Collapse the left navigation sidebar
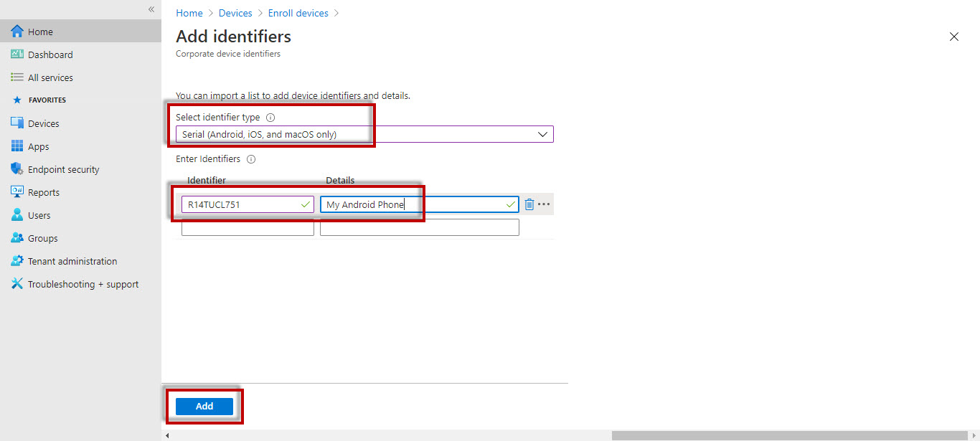 (151, 9)
